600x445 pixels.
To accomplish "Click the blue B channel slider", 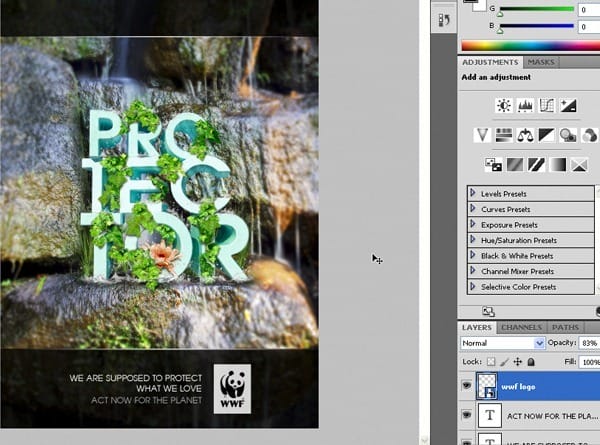I will click(537, 26).
